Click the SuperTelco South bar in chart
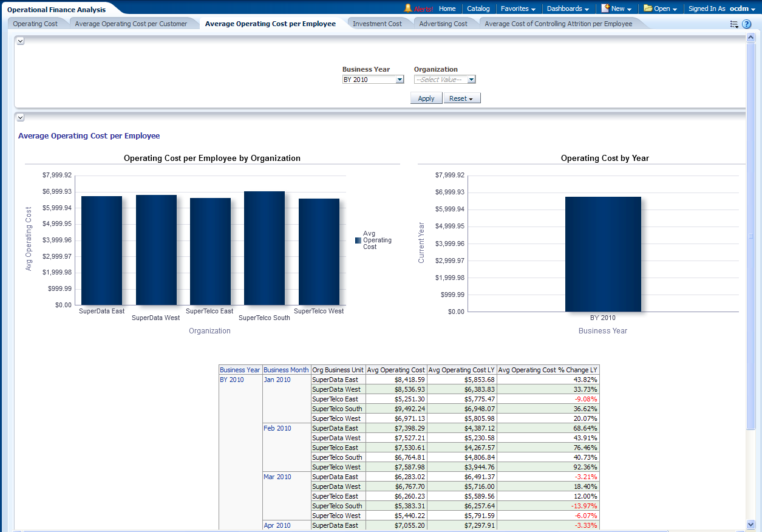The image size is (762, 532). (x=264, y=249)
